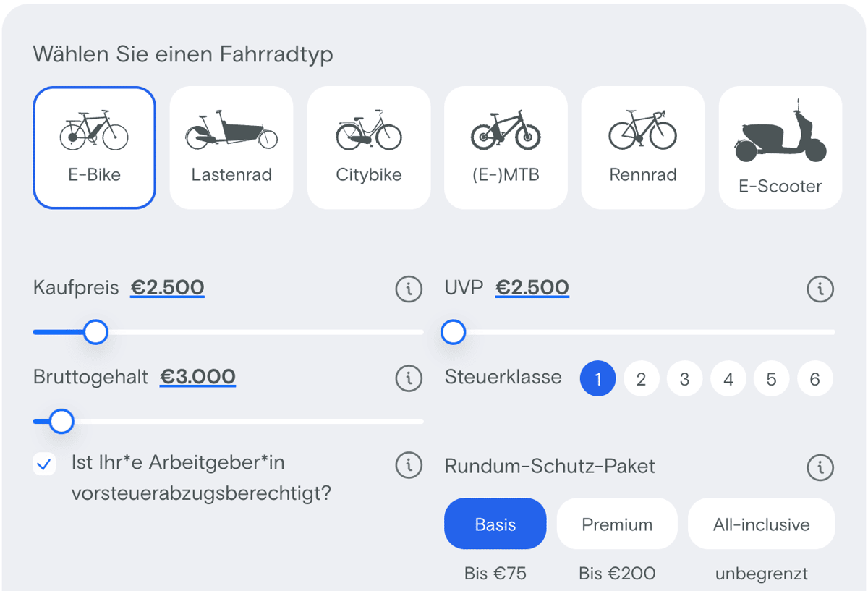The image size is (868, 591).
Task: Select Steuerklasse 3
Action: 684,379
